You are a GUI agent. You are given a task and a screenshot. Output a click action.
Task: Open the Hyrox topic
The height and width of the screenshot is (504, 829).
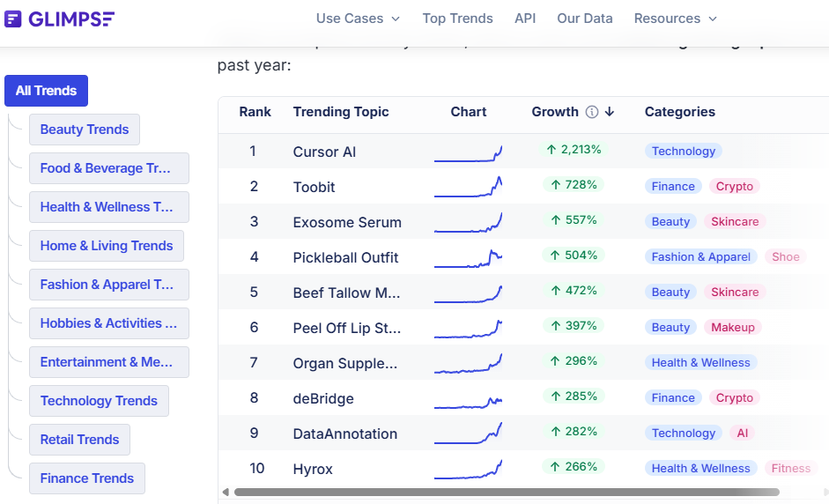click(x=313, y=469)
